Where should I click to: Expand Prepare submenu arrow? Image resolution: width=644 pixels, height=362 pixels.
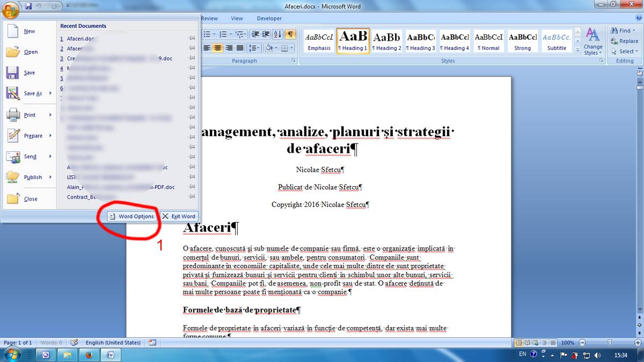click(50, 136)
